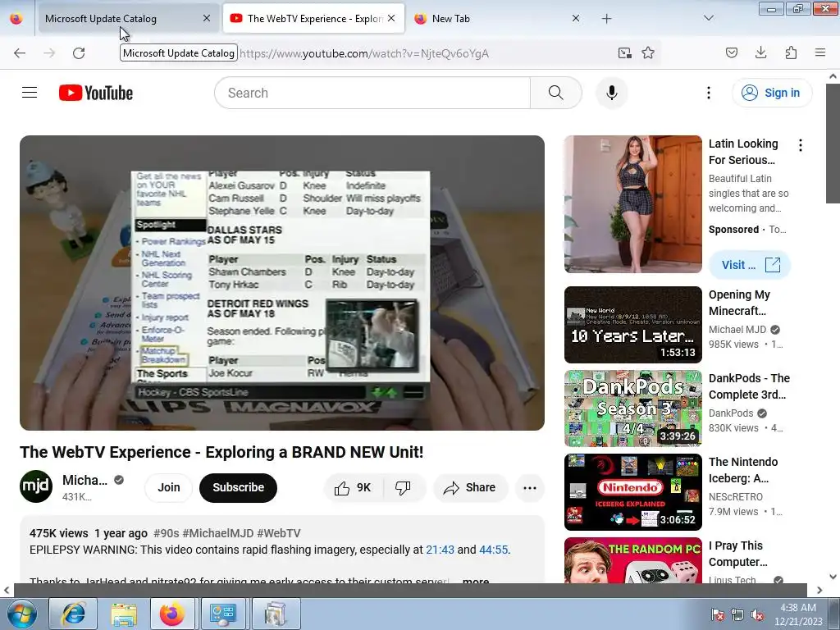Open sponsored Latin ad thumbnail
This screenshot has width=840, height=630.
[x=632, y=204]
